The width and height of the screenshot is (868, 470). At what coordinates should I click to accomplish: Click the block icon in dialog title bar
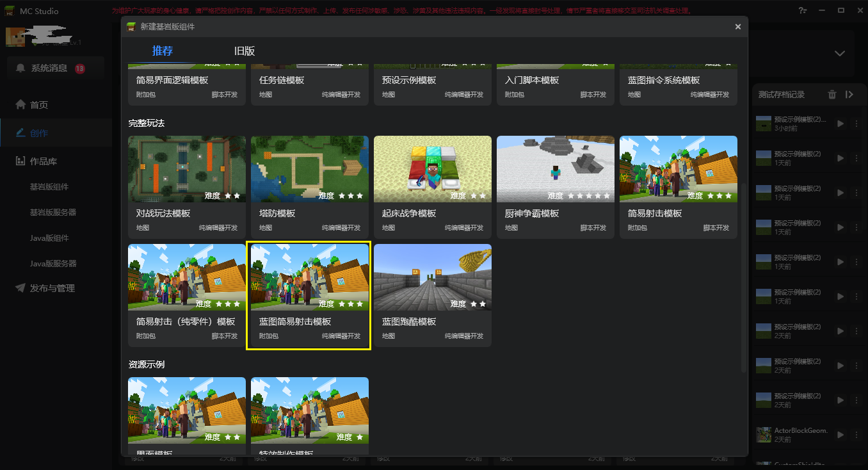point(131,27)
